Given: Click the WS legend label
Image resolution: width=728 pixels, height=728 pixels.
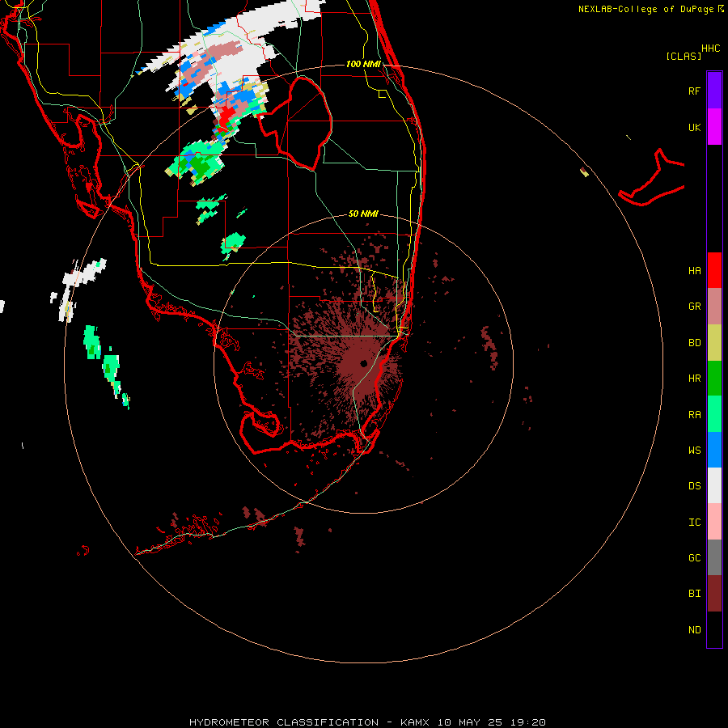Looking at the screenshot, I should (x=694, y=451).
